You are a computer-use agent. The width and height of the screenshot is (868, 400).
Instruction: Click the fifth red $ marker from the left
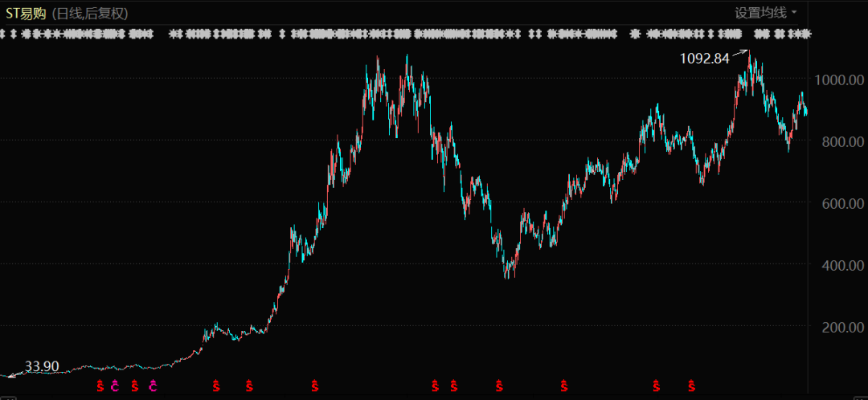tap(315, 386)
